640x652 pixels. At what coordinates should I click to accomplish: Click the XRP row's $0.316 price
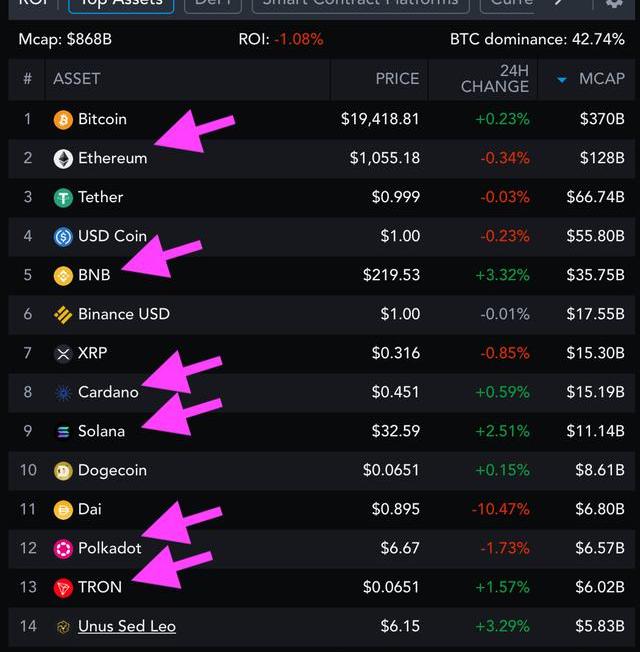(x=396, y=353)
